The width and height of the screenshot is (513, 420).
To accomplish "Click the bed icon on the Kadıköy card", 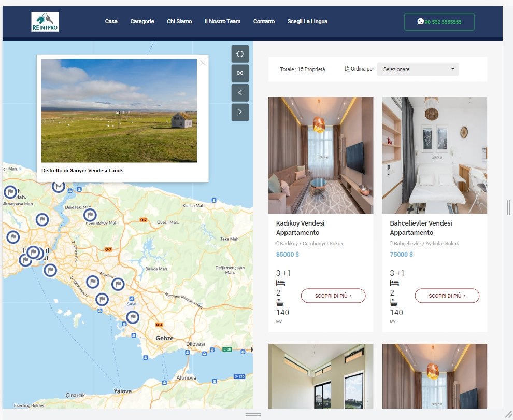I will click(x=280, y=283).
